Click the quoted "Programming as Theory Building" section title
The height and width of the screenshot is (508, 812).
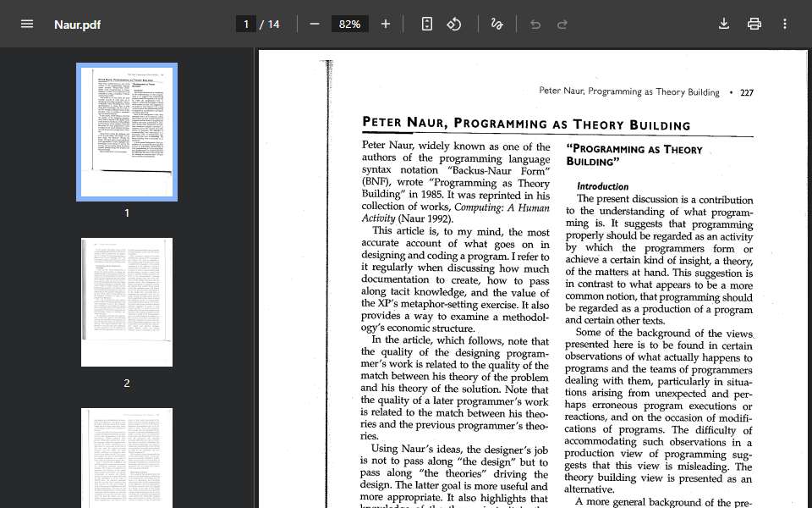[634, 155]
